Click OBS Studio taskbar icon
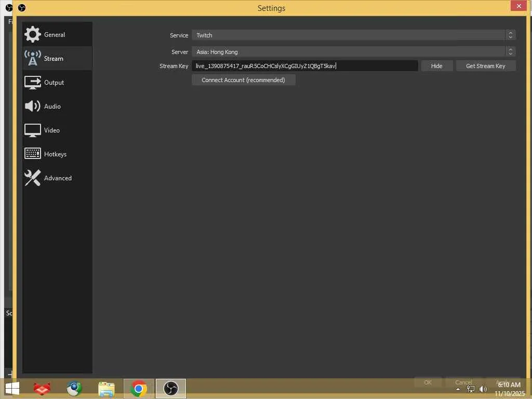Viewport: 532px width, 399px height. click(170, 389)
